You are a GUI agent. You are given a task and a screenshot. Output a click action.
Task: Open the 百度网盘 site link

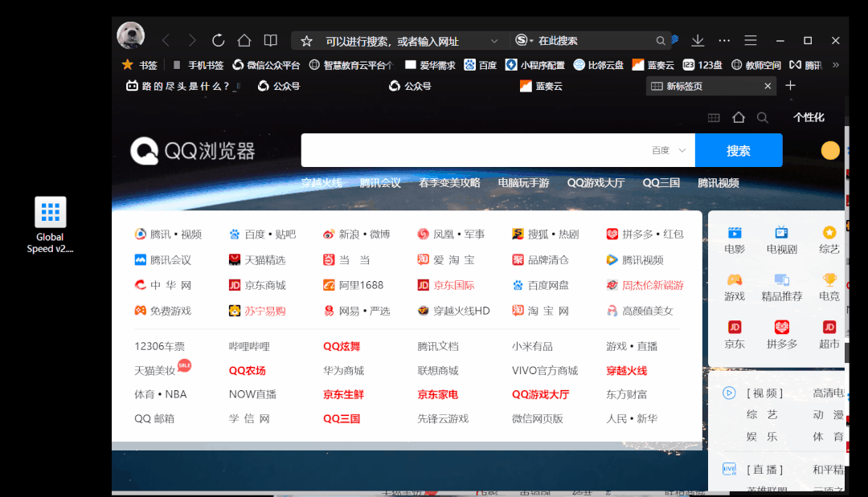(540, 285)
